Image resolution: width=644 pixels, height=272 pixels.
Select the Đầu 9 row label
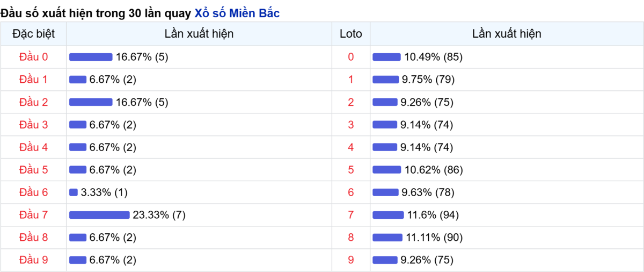pyautogui.click(x=33, y=260)
